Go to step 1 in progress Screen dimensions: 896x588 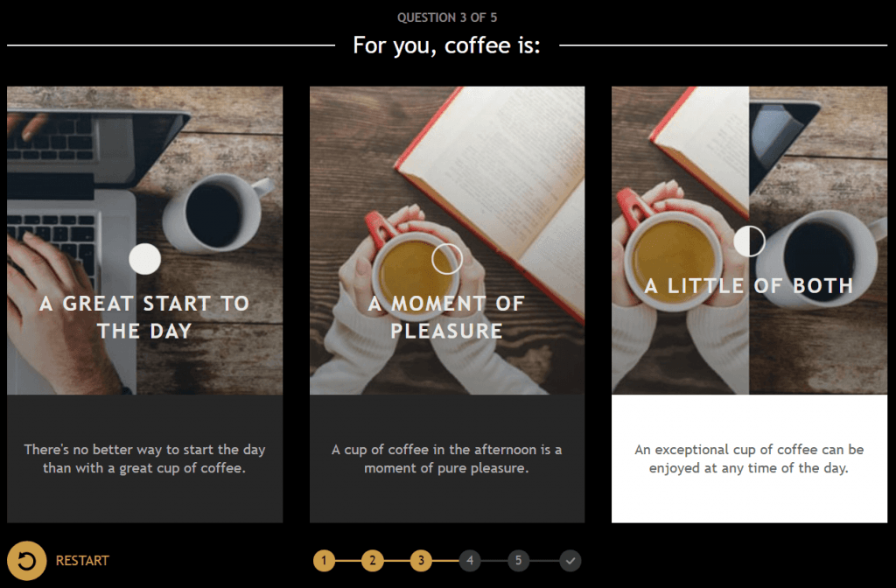[324, 561]
